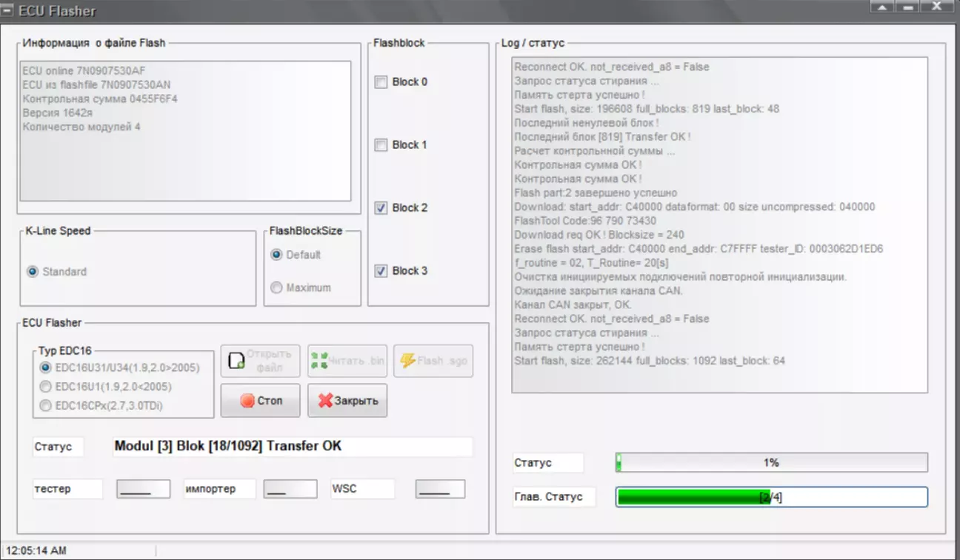Click the Открыть файл document icon
This screenshot has width=960, height=560.
click(x=236, y=361)
